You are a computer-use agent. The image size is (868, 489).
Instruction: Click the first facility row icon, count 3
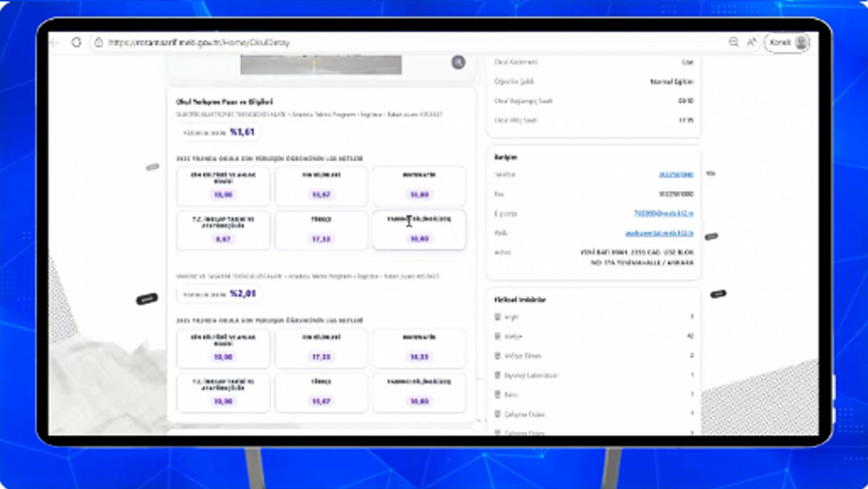pos(497,317)
